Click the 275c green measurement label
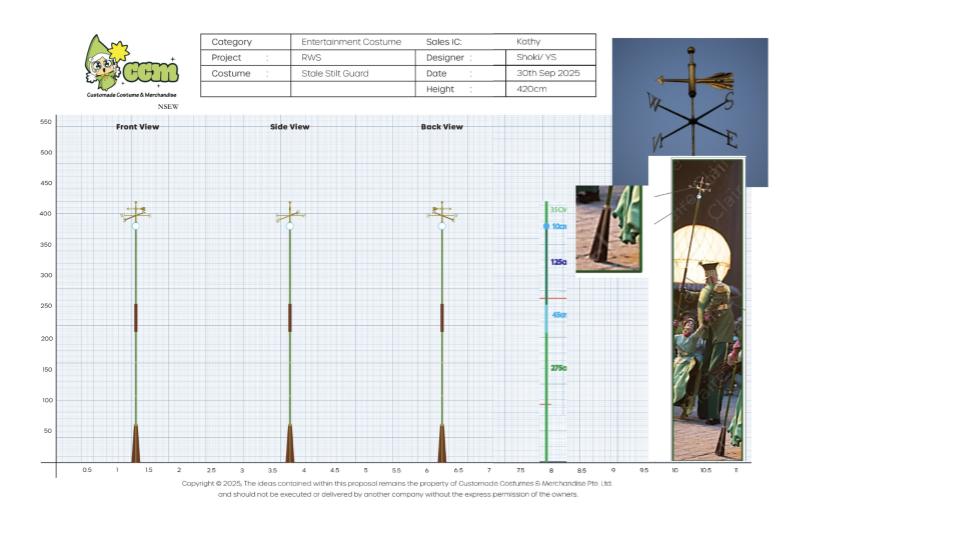 coord(558,368)
